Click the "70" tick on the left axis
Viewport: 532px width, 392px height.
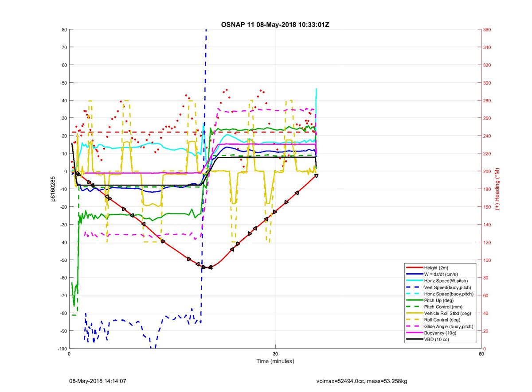tap(64, 47)
